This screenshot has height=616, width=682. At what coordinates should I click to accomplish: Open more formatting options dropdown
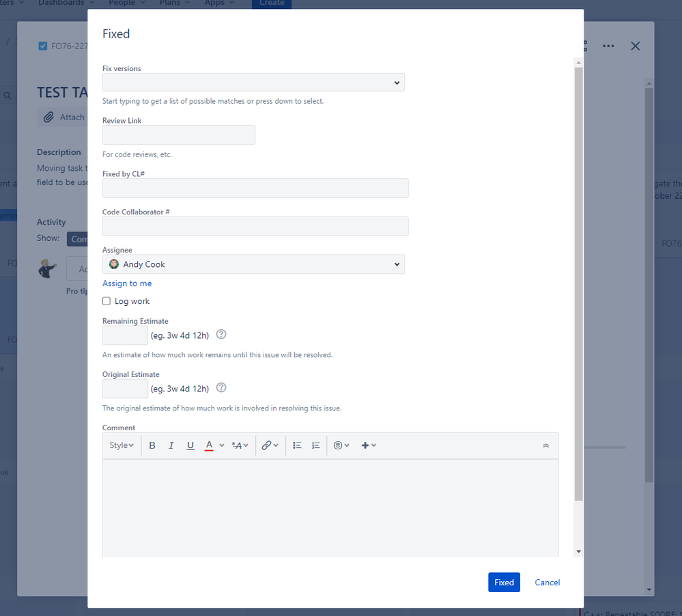click(x=240, y=445)
